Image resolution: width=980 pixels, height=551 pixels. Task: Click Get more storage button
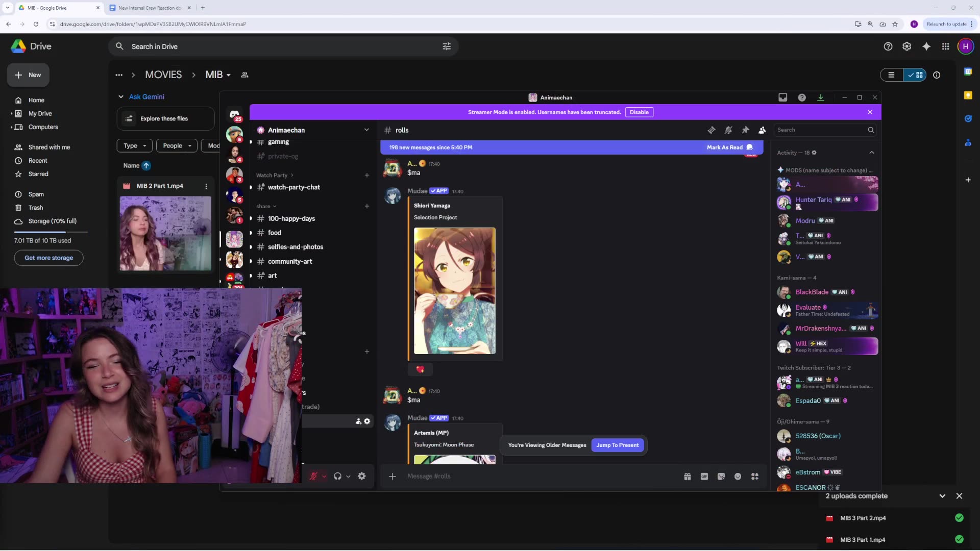click(49, 258)
